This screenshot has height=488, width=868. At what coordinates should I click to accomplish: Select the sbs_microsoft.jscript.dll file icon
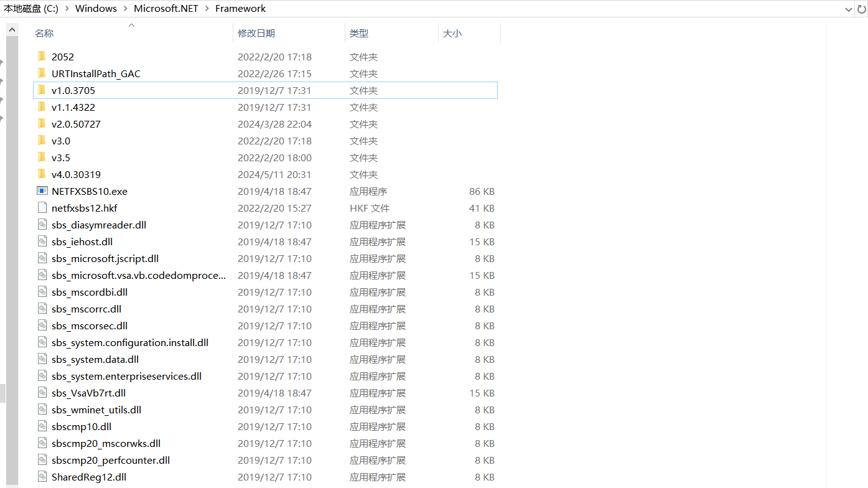click(x=42, y=258)
